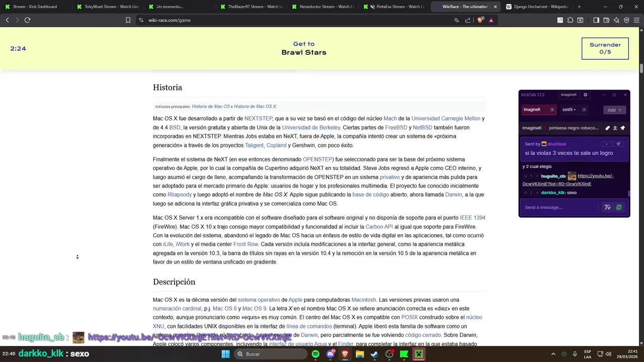Click the ban icon beside darkko_klk message
The height and width of the screenshot is (362, 644).
(x=525, y=193)
